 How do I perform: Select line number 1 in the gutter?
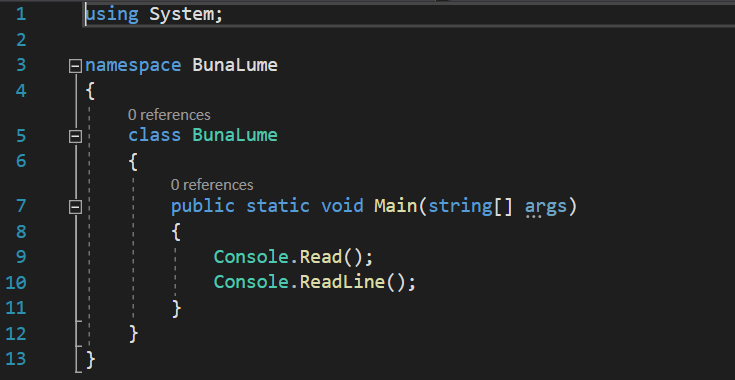coord(21,14)
